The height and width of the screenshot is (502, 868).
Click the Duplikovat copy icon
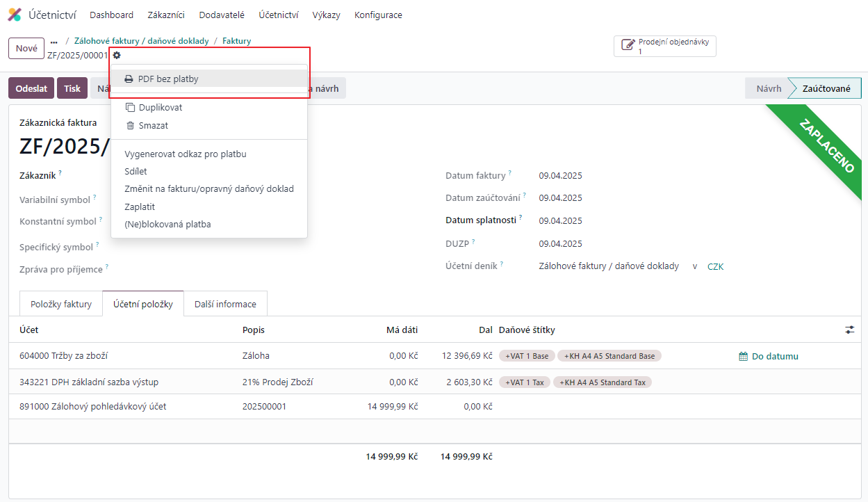click(129, 108)
